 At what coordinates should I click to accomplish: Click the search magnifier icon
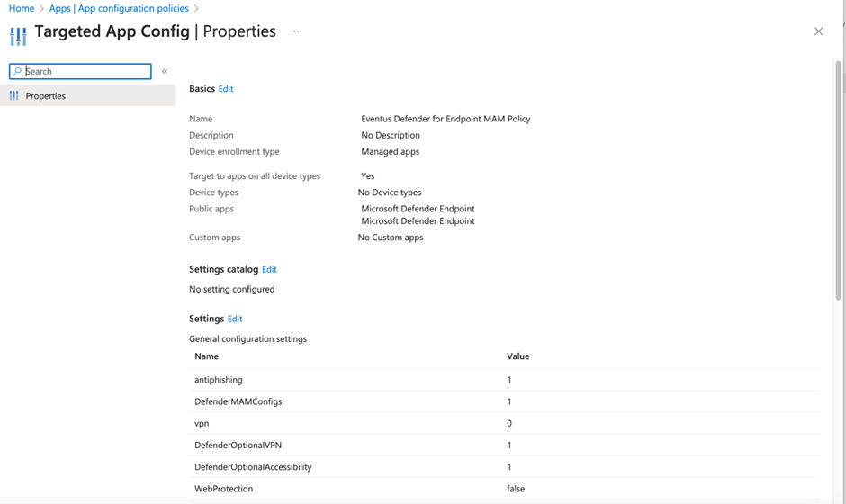click(17, 71)
